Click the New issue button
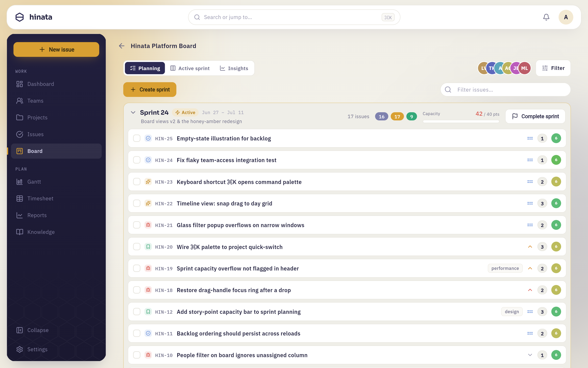This screenshot has width=588, height=368. (x=56, y=49)
